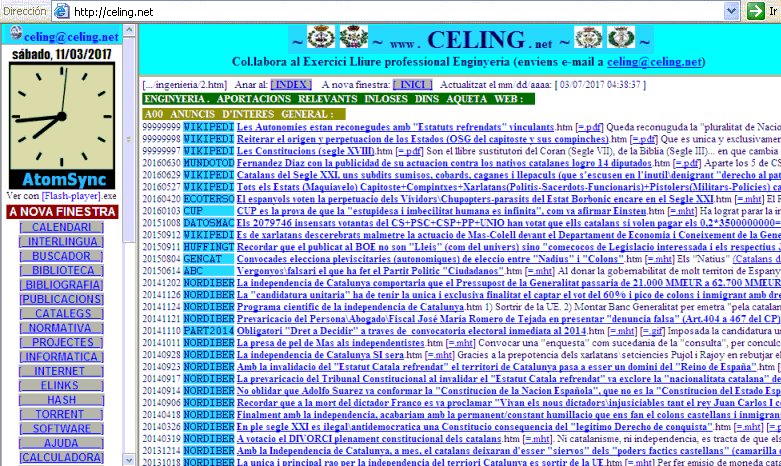The height and width of the screenshot is (466, 781).
Task: Open 'Programa cientific de la independencia' link
Action: (x=350, y=307)
